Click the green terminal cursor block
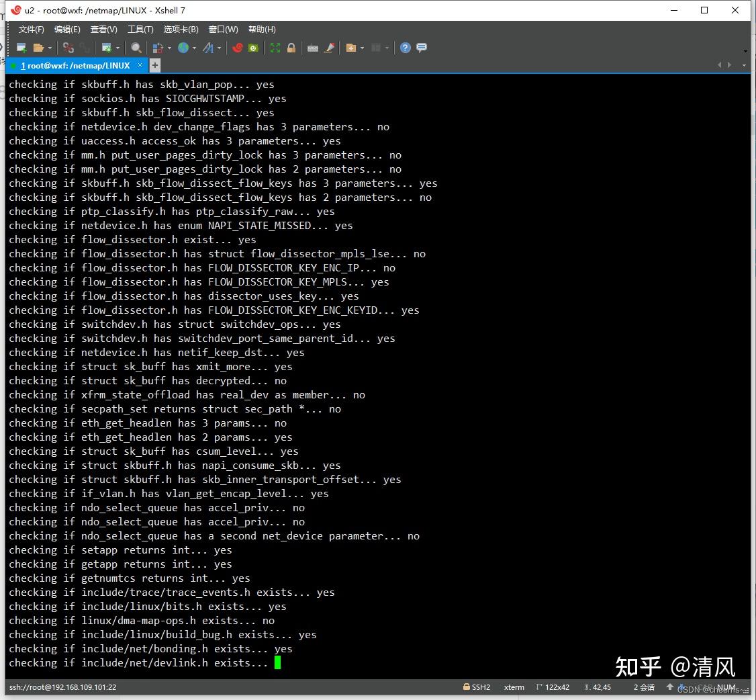Image resolution: width=756 pixels, height=700 pixels. 278,662
